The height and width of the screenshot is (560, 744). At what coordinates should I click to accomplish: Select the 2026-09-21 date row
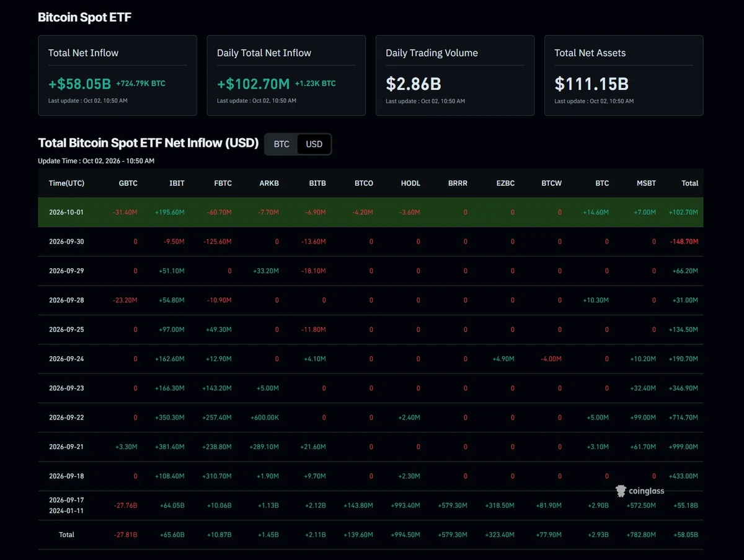coord(371,447)
